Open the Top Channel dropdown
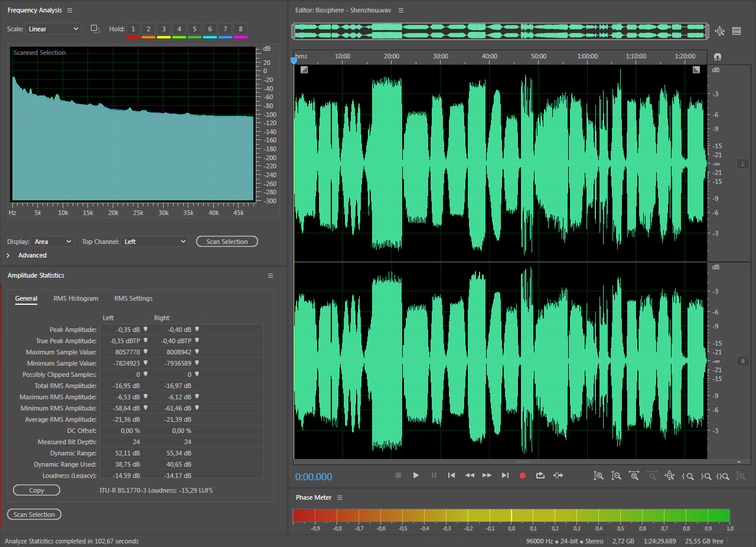The image size is (756, 547). pos(155,242)
